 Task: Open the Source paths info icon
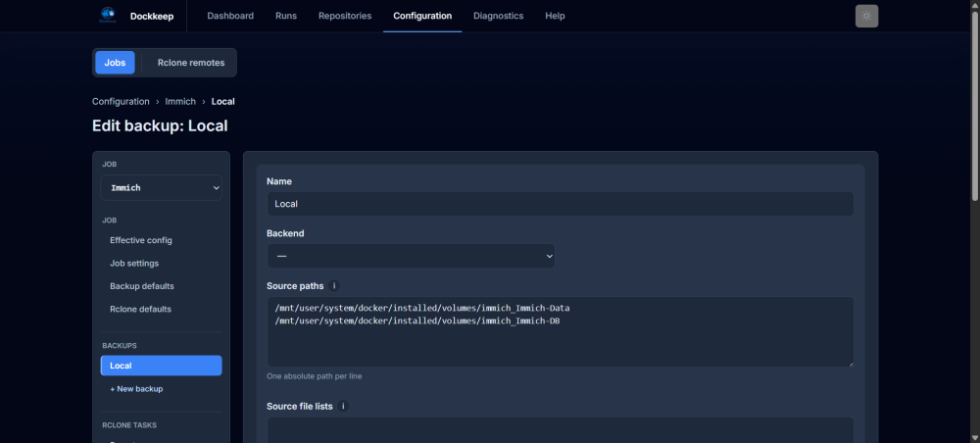click(334, 286)
